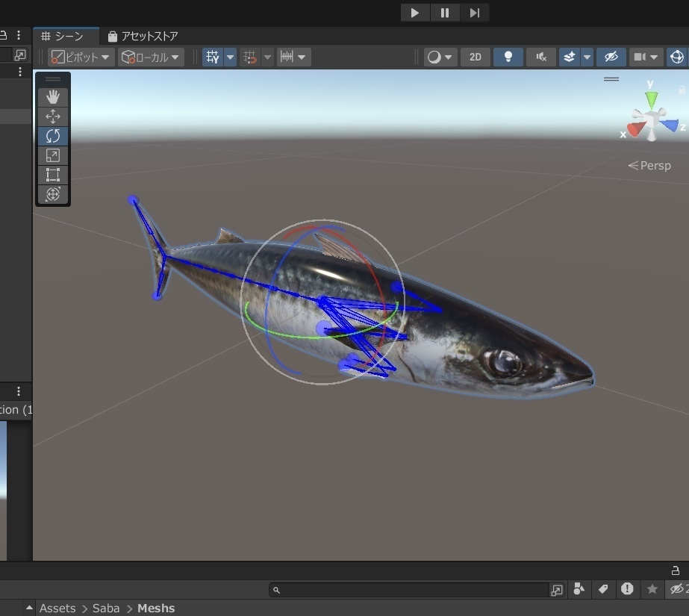Search by label tag icon
689x616 pixels.
[x=603, y=589]
